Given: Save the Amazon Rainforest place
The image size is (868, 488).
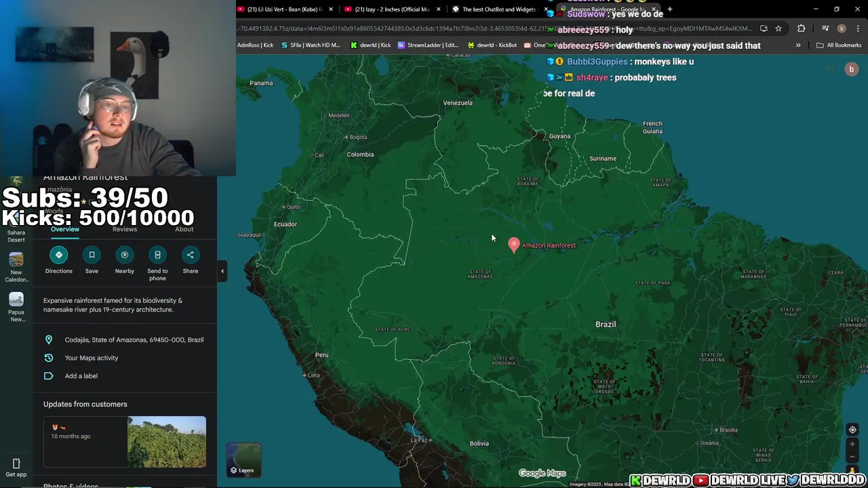Looking at the screenshot, I should (92, 255).
